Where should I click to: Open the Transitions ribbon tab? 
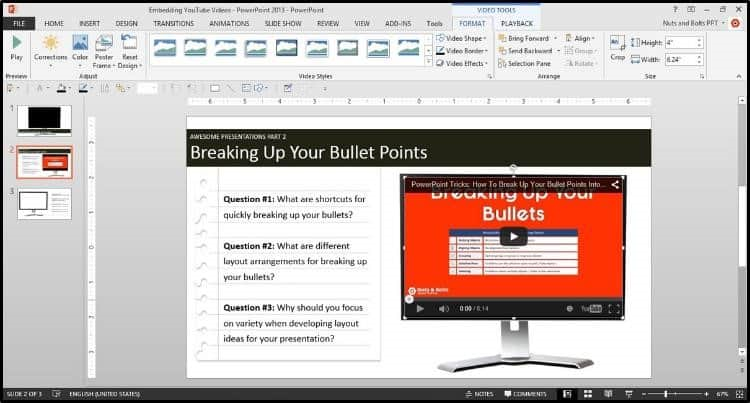(x=174, y=22)
